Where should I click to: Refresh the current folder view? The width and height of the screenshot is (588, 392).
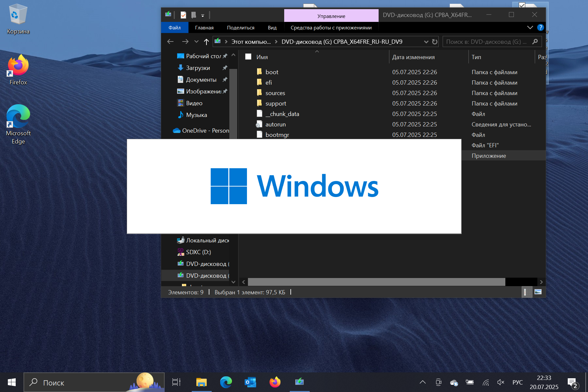[434, 41]
